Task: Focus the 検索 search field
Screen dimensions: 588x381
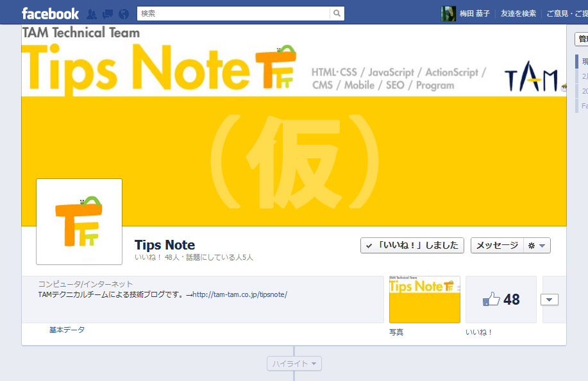Action: 233,13
